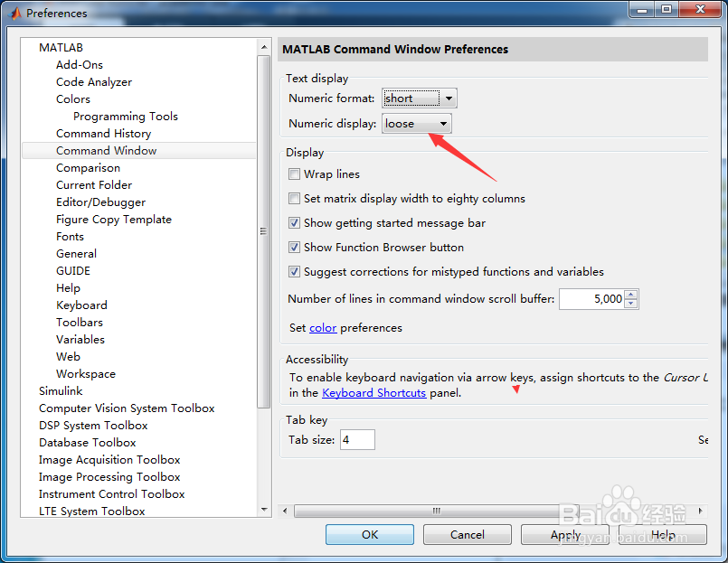728x563 pixels.
Task: Select Command Window tree item
Action: point(139,151)
